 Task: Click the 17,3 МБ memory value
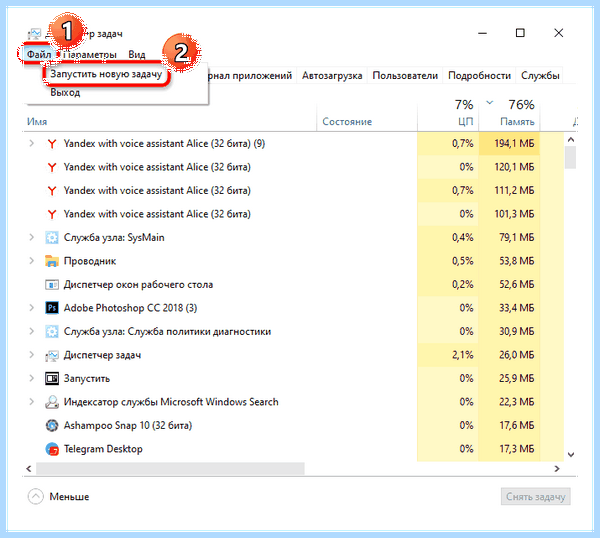click(516, 449)
